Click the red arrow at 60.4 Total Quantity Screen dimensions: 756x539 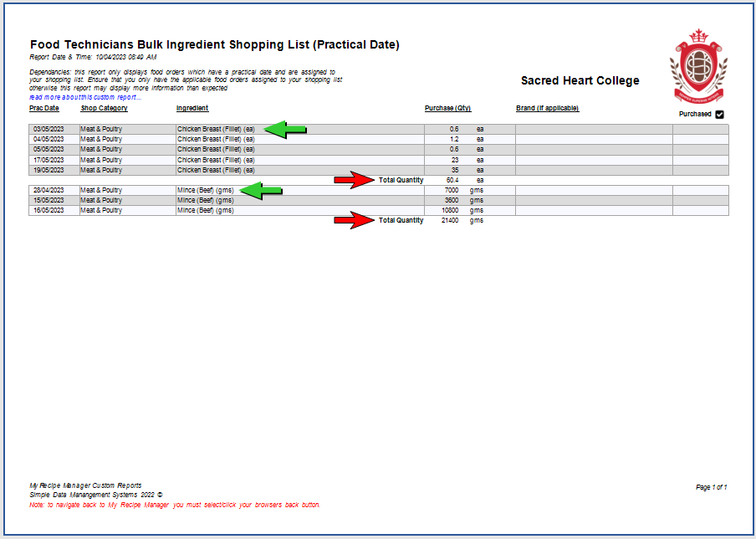(x=355, y=180)
